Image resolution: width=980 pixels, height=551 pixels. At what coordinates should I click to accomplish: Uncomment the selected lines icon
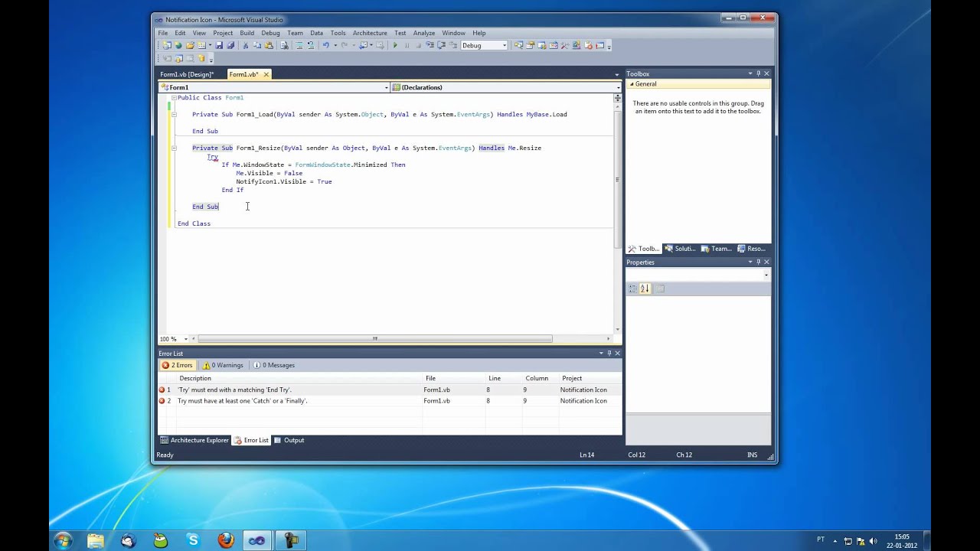pyautogui.click(x=311, y=45)
